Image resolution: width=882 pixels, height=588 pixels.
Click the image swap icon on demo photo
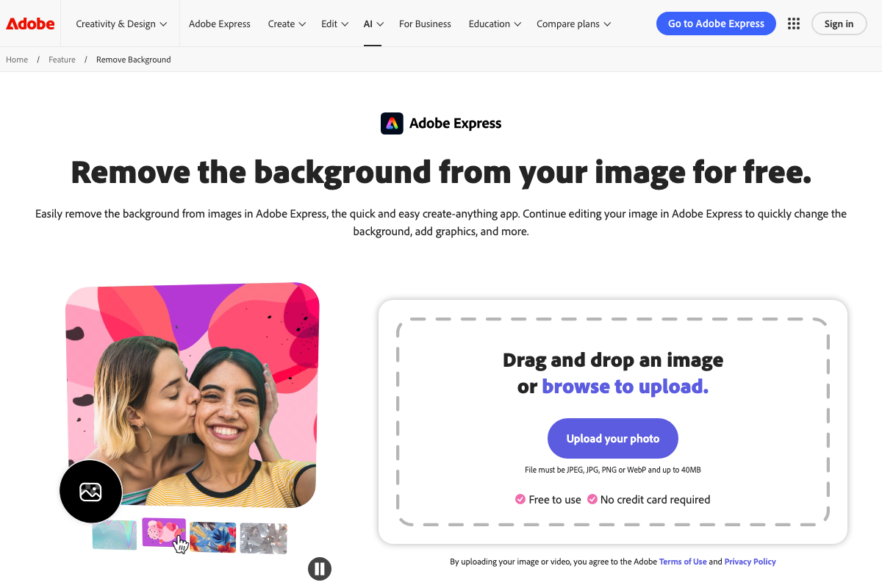click(x=90, y=492)
